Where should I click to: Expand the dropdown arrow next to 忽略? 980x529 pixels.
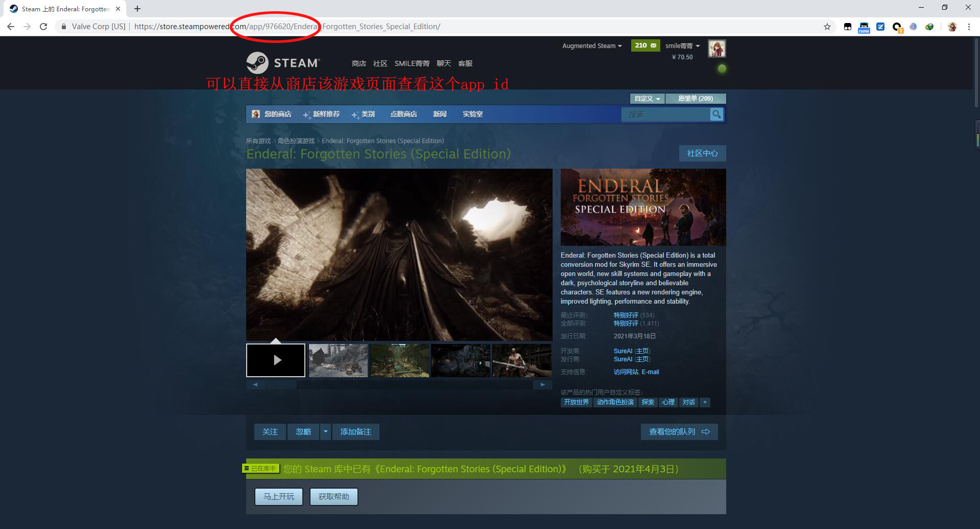click(325, 432)
